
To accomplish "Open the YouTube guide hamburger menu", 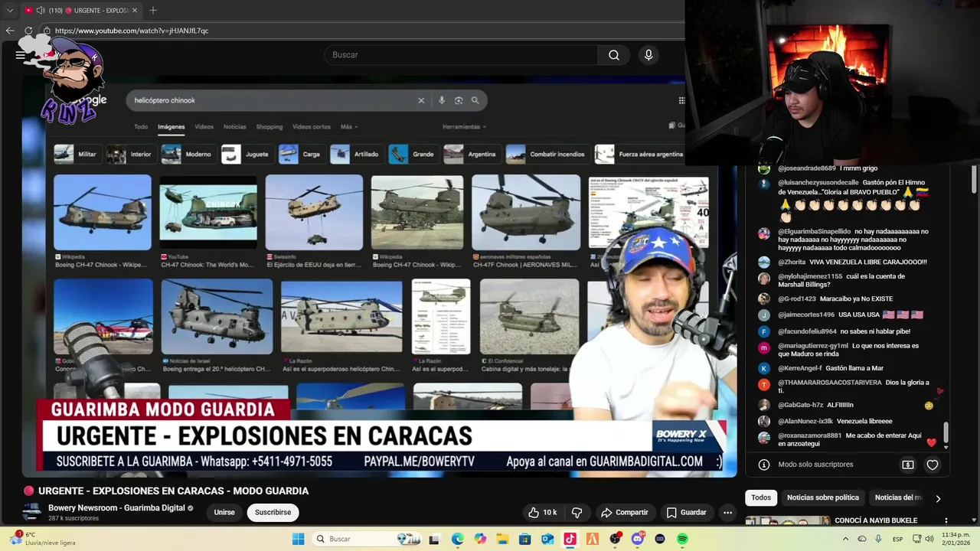I will [20, 55].
